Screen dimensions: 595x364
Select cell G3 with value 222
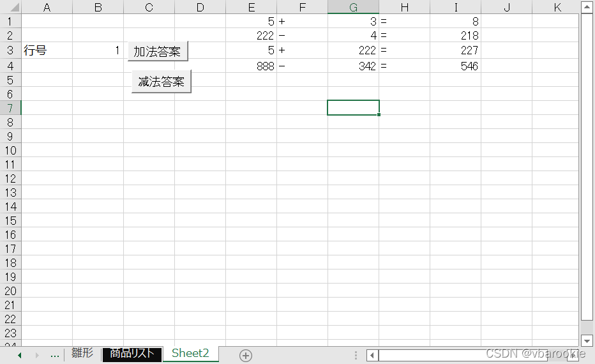pos(353,50)
